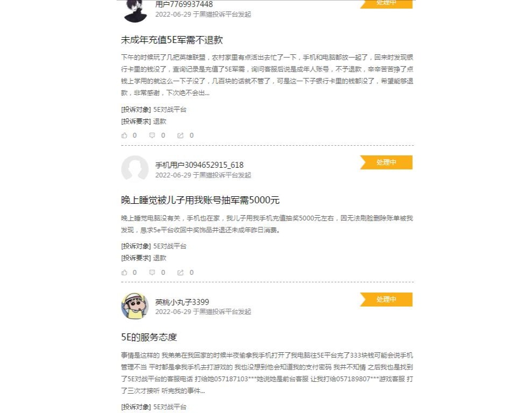Open 英桃小丸子3399 cartoon avatar
532x413 pixels.
coord(135,306)
